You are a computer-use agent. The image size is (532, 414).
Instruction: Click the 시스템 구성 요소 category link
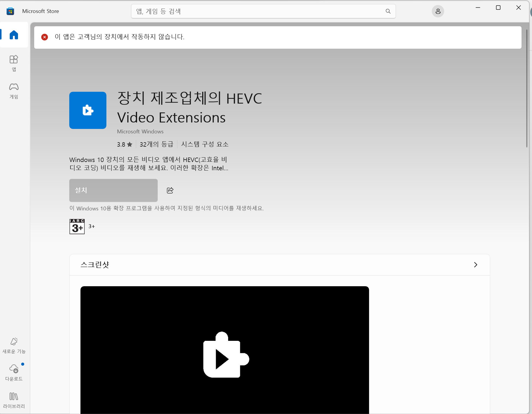click(x=205, y=144)
